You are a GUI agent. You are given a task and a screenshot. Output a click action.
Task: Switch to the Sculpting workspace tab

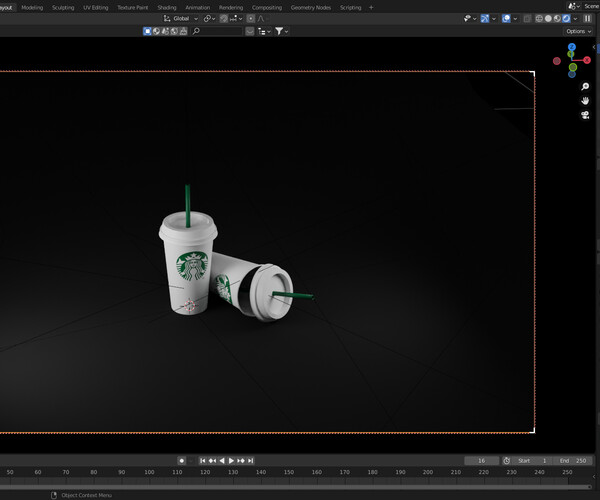[63, 7]
